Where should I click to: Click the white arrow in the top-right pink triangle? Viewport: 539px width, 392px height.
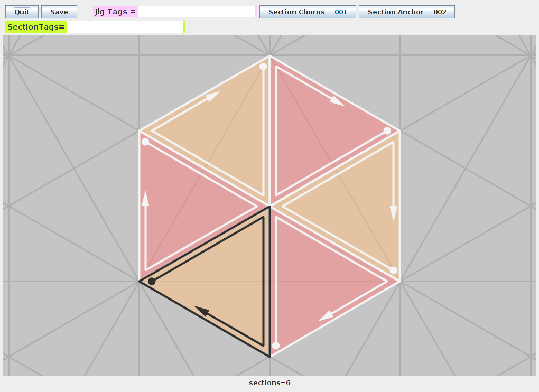(x=336, y=101)
